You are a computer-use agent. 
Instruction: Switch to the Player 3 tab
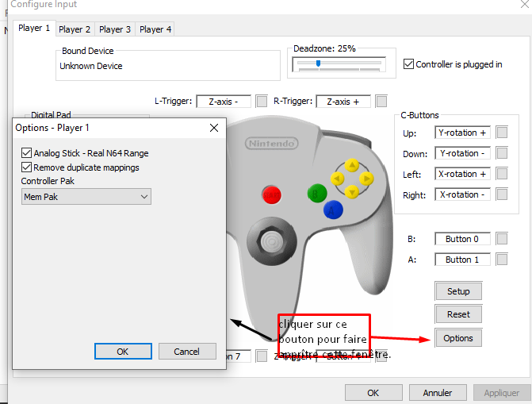115,29
